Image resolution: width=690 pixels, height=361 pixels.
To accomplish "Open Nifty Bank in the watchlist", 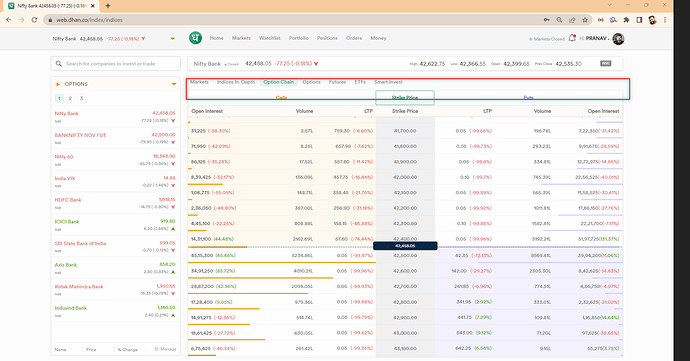I will [x=115, y=117].
